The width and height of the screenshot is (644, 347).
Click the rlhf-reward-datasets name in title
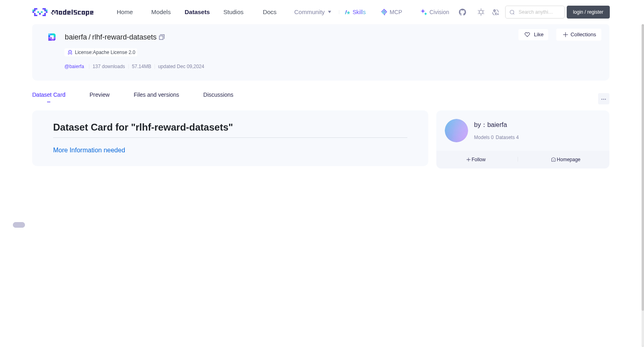(124, 37)
